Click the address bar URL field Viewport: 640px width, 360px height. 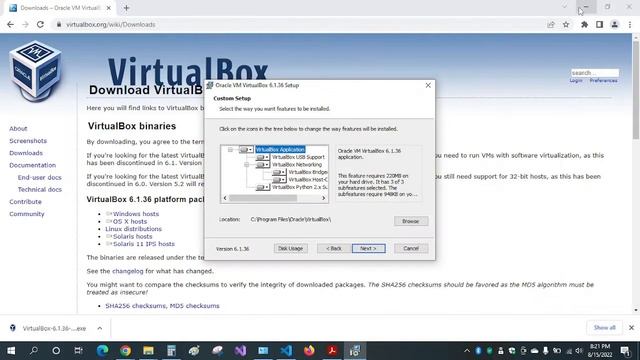(298, 24)
